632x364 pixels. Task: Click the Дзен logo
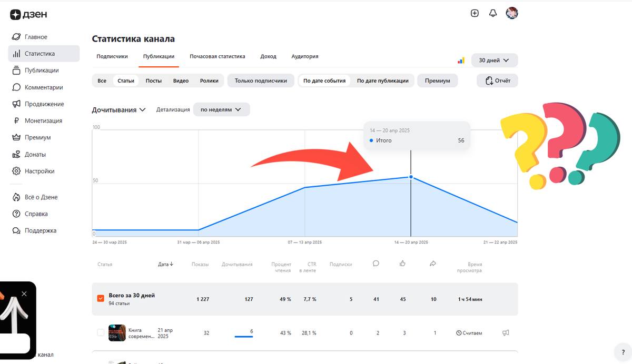pos(28,15)
